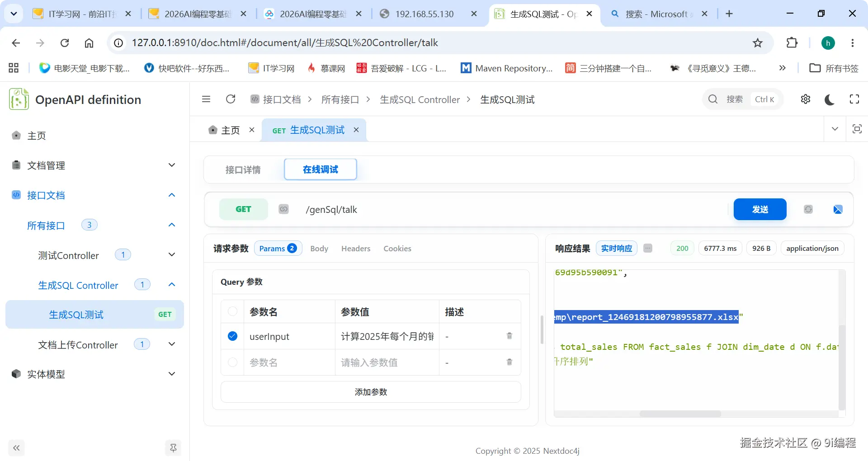Image resolution: width=868 pixels, height=461 pixels.
Task: Navigate back with browser back arrow
Action: [x=16, y=42]
